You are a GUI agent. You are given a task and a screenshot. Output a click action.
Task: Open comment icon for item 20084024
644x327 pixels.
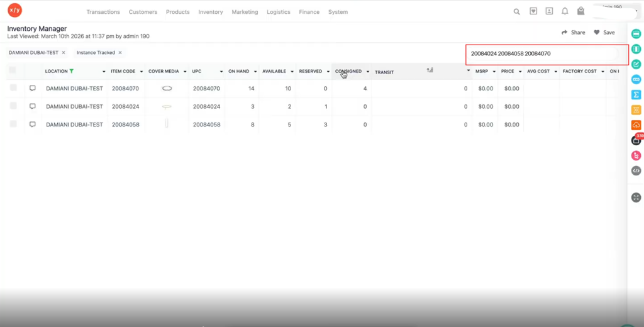[33, 106]
